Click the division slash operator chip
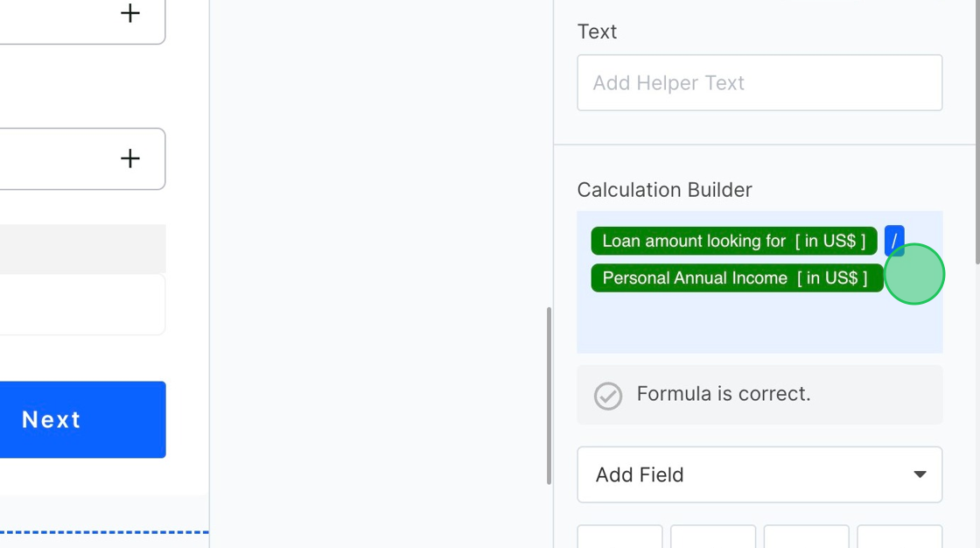The height and width of the screenshot is (548, 980). tap(893, 240)
